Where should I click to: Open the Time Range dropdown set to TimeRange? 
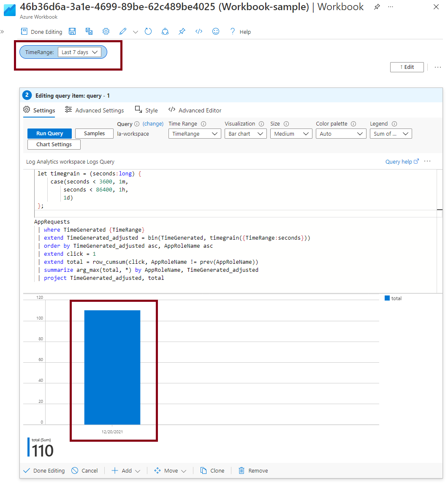(x=195, y=134)
